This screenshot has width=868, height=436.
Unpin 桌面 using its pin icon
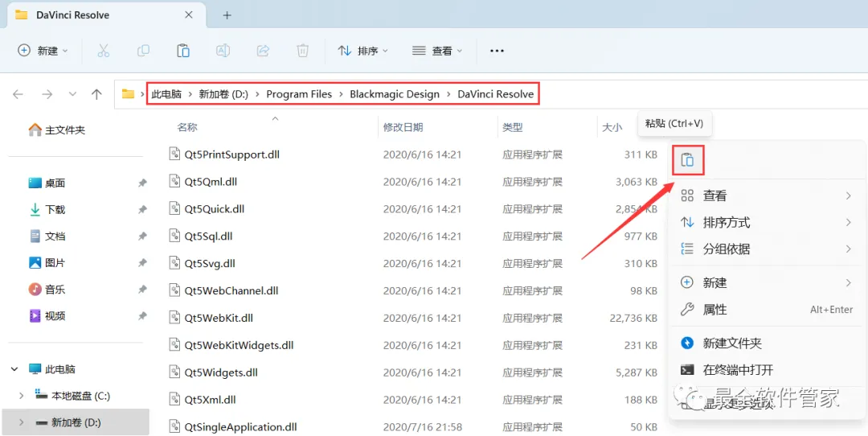[x=142, y=183]
